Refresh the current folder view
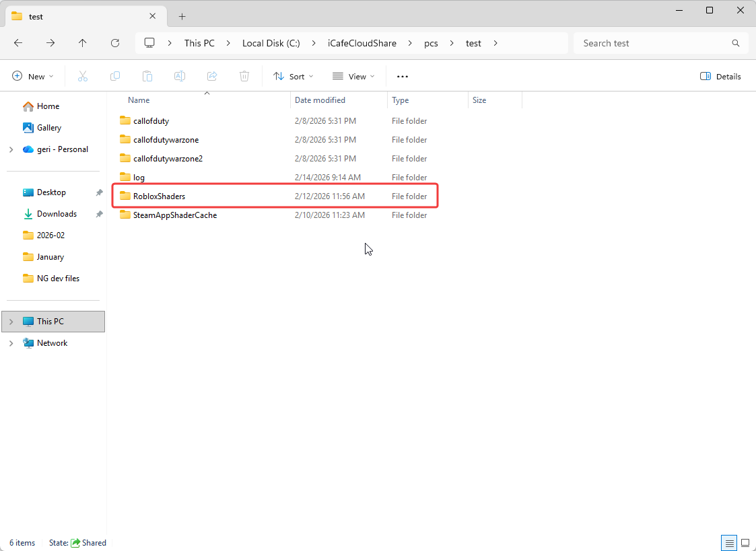 [115, 43]
